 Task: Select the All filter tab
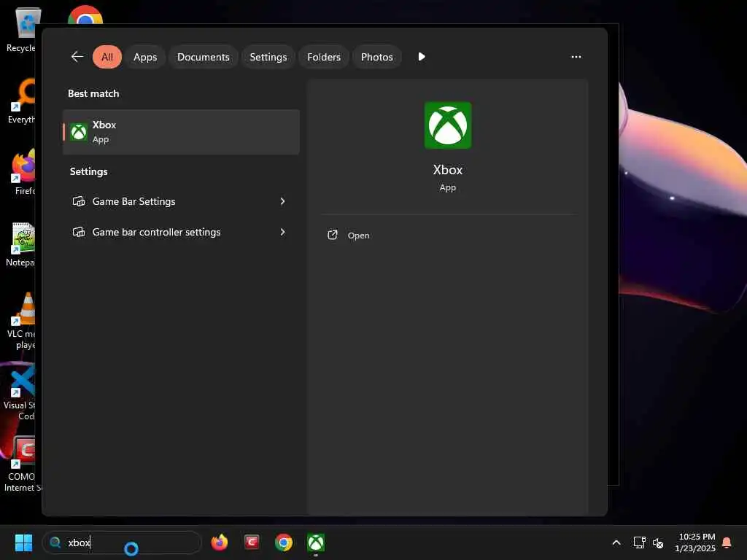107,57
